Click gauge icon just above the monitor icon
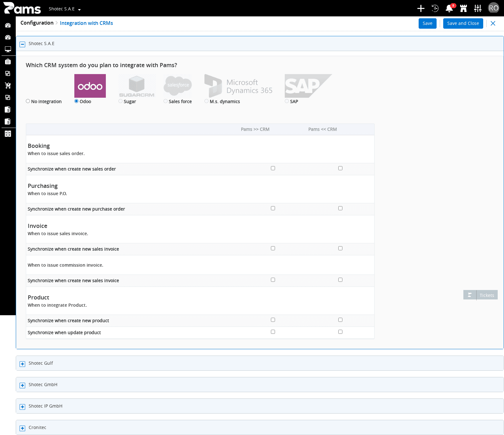Viewport: 504px width, 435px height. click(8, 37)
